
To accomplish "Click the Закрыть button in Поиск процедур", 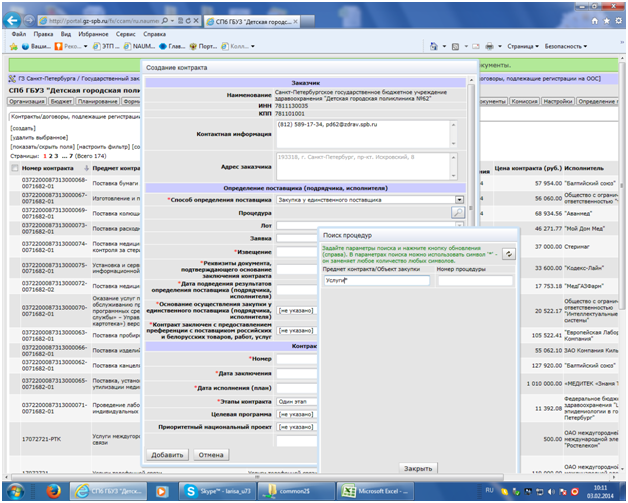I will (418, 468).
